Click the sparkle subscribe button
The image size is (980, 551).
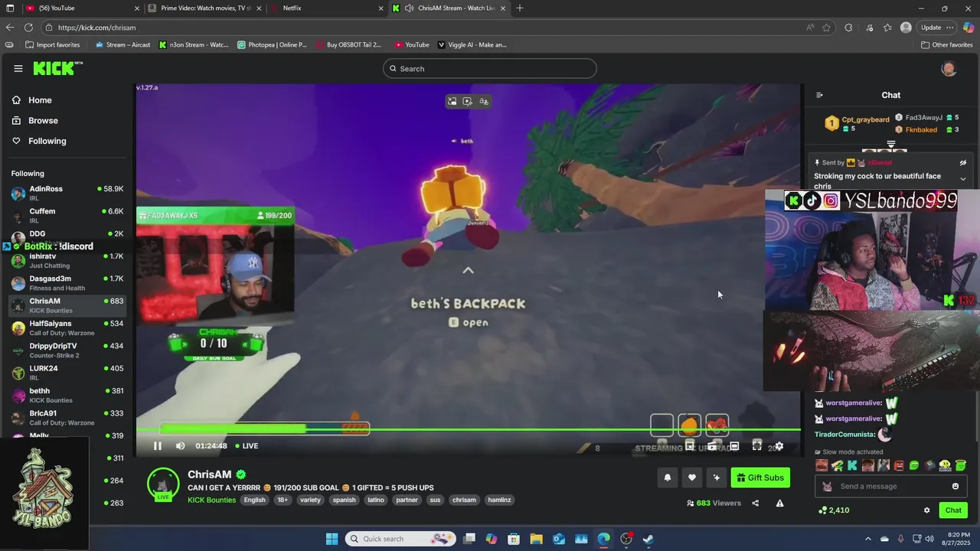tap(717, 478)
